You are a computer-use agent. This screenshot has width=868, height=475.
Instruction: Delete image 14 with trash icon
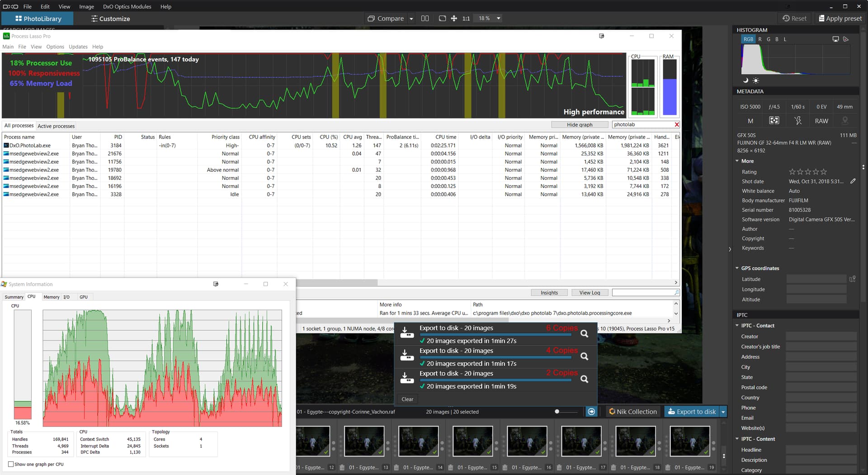(x=396, y=467)
